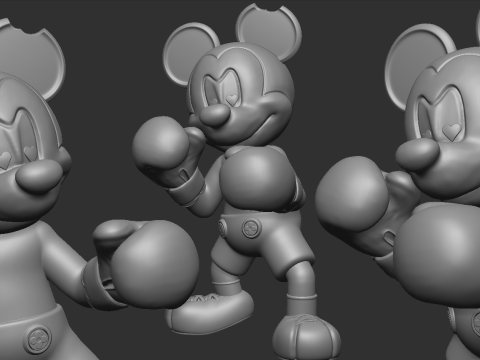Select the center figure's raised shoe sole
The height and width of the screenshot is (360, 480).
[210, 313]
